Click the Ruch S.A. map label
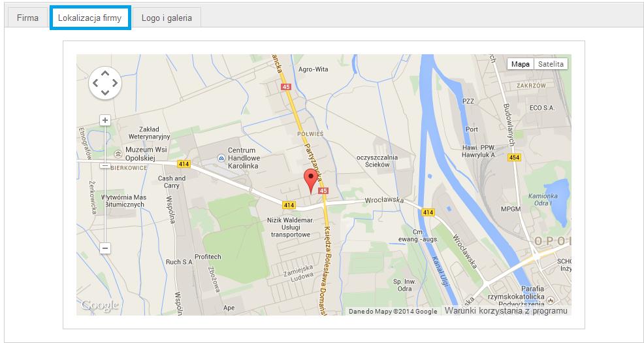644x343 pixels. coord(180,262)
